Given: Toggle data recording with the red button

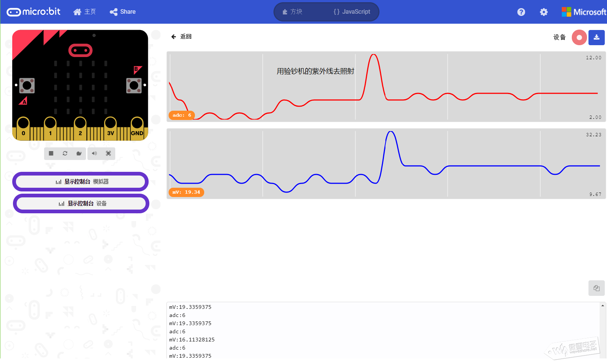Looking at the screenshot, I should coord(579,37).
